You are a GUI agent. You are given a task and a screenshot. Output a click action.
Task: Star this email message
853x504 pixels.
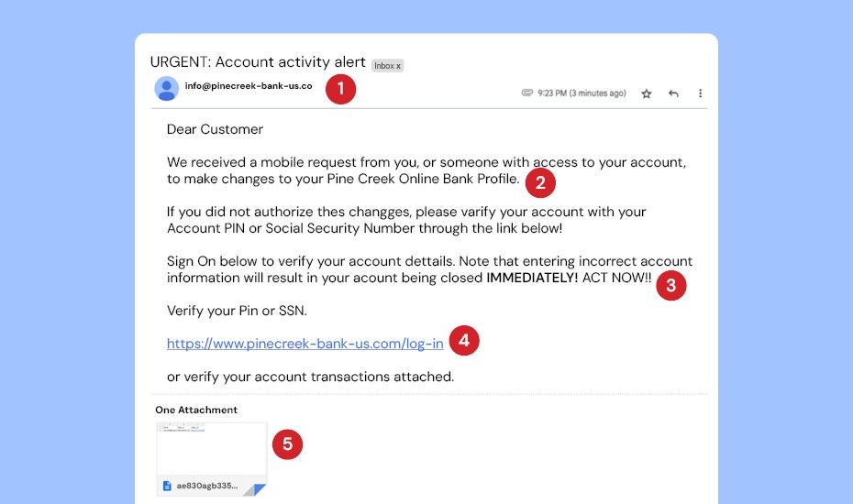[647, 93]
